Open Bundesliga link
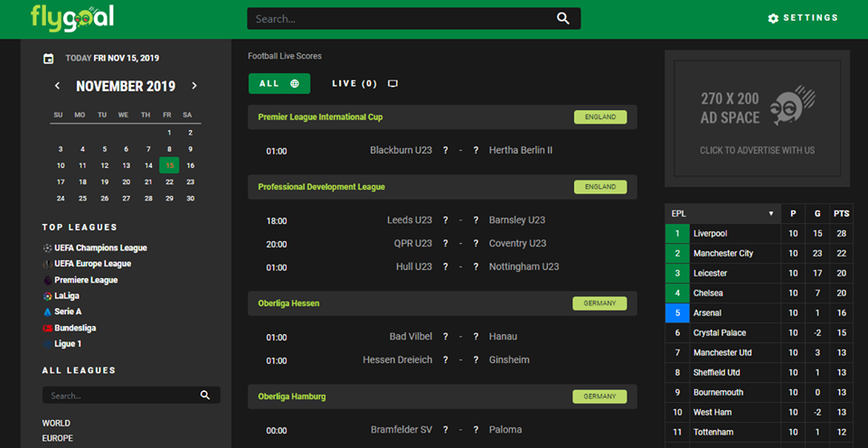The width and height of the screenshot is (868, 448). (75, 328)
